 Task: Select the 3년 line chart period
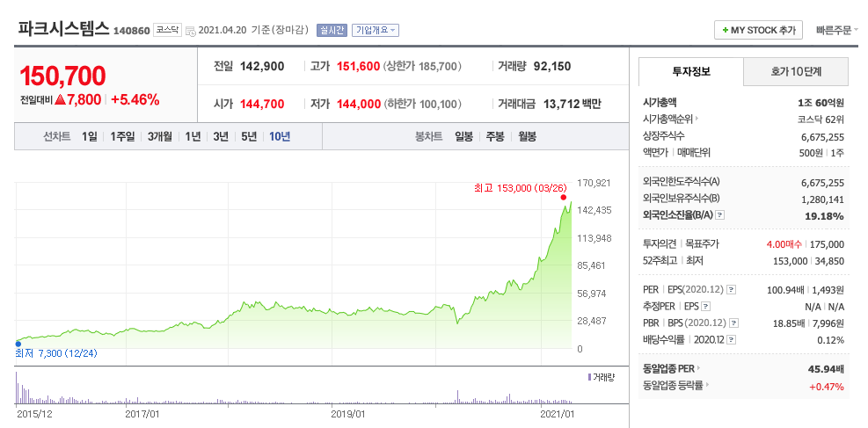(221, 136)
